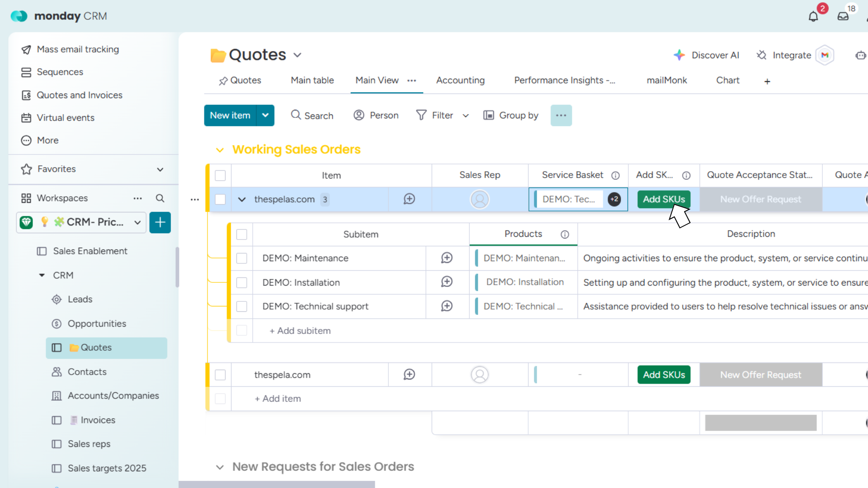
Task: Click the + Add subitem link
Action: point(300,331)
